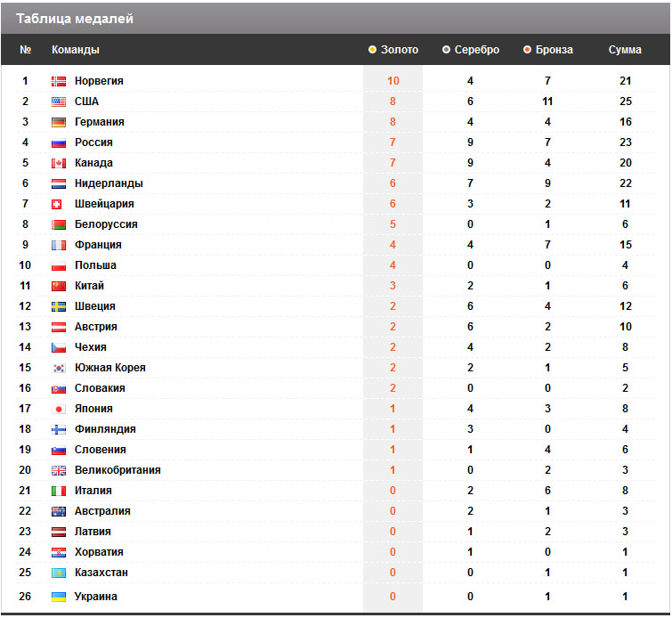Sort by the Сумма column header
The image size is (672, 618).
coord(625,50)
